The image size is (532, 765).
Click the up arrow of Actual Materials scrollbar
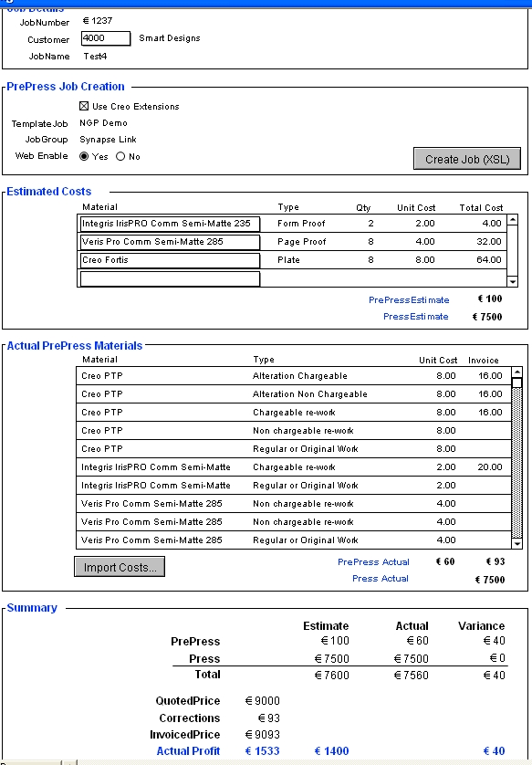coord(517,372)
